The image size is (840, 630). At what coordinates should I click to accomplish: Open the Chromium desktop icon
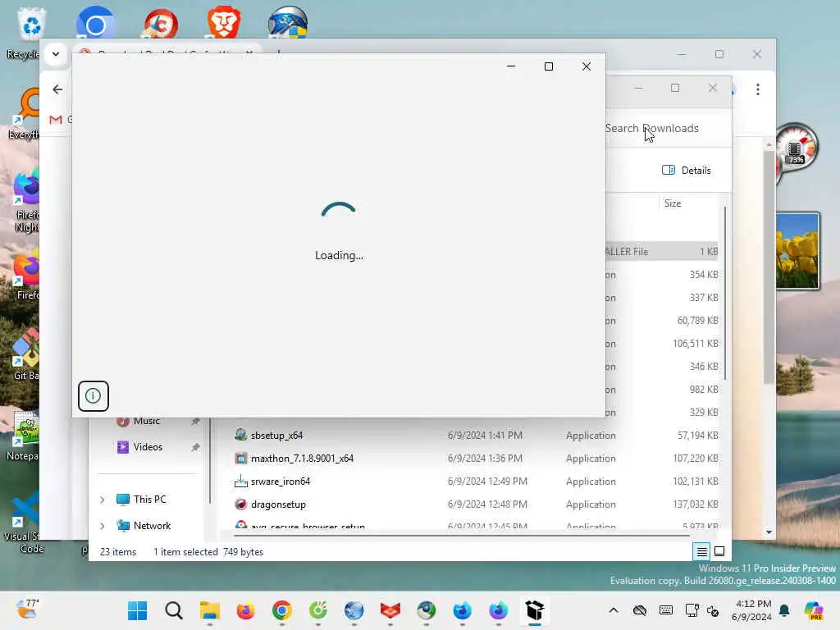tap(95, 22)
